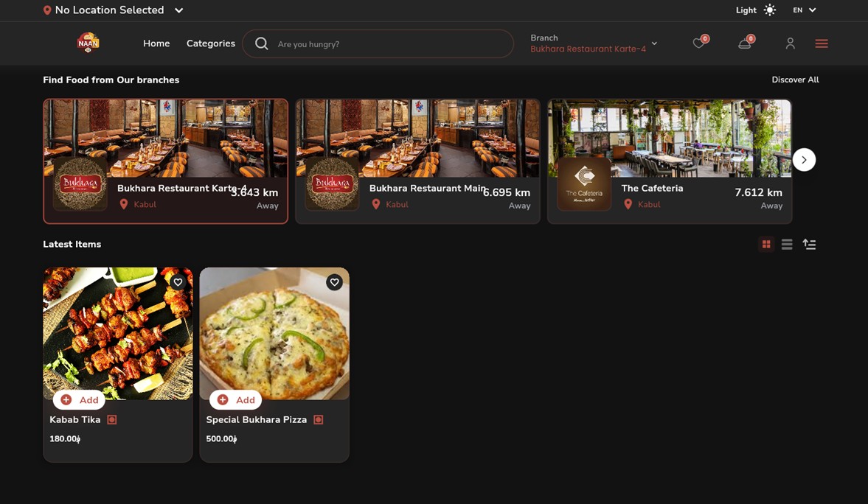The image size is (868, 504).
Task: Add Kabab Tika to cart
Action: tap(80, 399)
